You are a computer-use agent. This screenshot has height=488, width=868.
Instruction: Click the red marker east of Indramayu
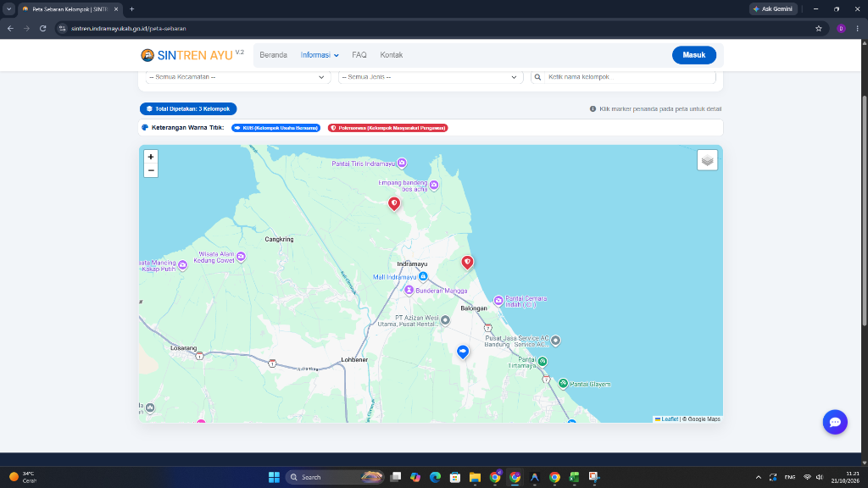pos(467,263)
